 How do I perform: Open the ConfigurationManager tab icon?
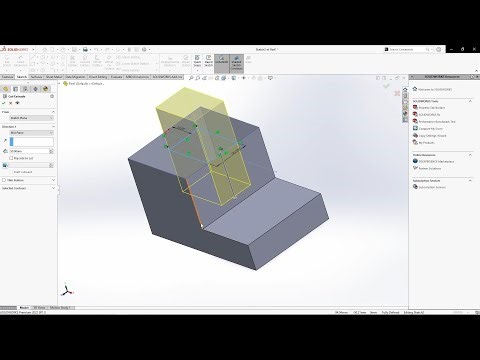tap(25, 89)
